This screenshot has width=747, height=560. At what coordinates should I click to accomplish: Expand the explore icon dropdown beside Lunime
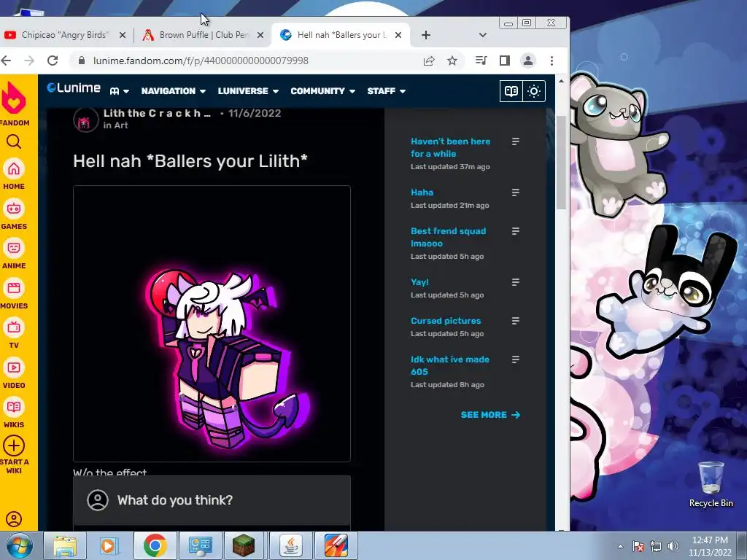coord(119,91)
